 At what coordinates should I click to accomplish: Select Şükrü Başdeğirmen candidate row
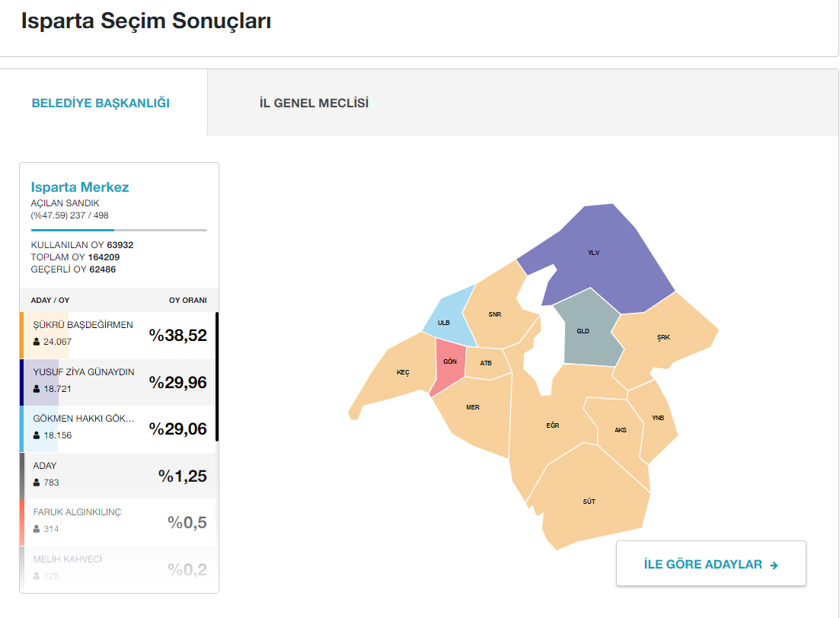click(118, 335)
